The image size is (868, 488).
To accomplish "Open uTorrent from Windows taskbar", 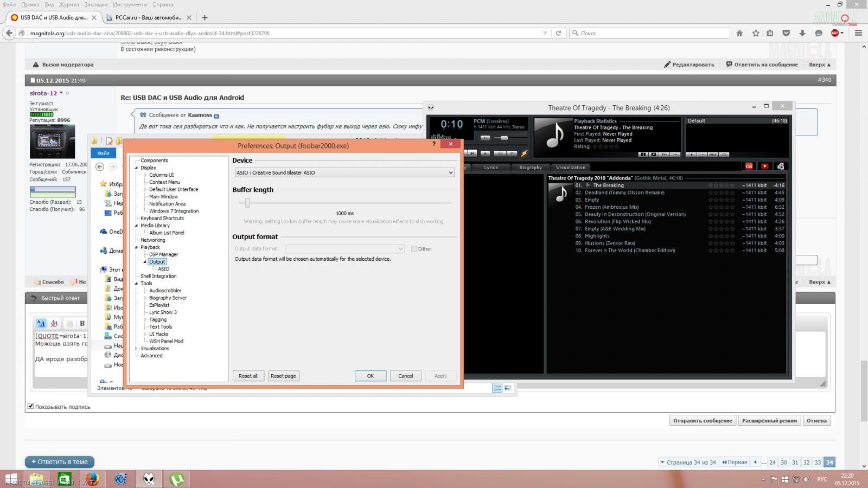I will pos(177,479).
